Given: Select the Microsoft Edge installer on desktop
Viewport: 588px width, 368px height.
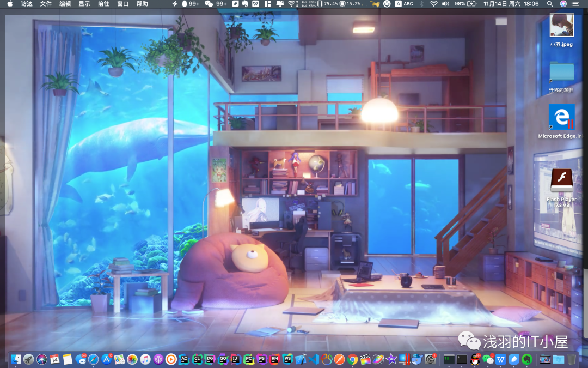Looking at the screenshot, I should click(x=561, y=121).
